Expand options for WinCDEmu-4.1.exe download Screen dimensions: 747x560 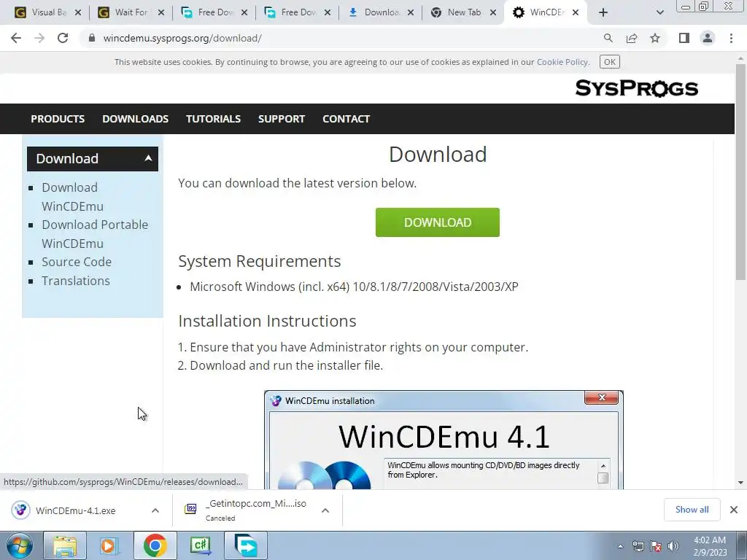[x=155, y=510]
